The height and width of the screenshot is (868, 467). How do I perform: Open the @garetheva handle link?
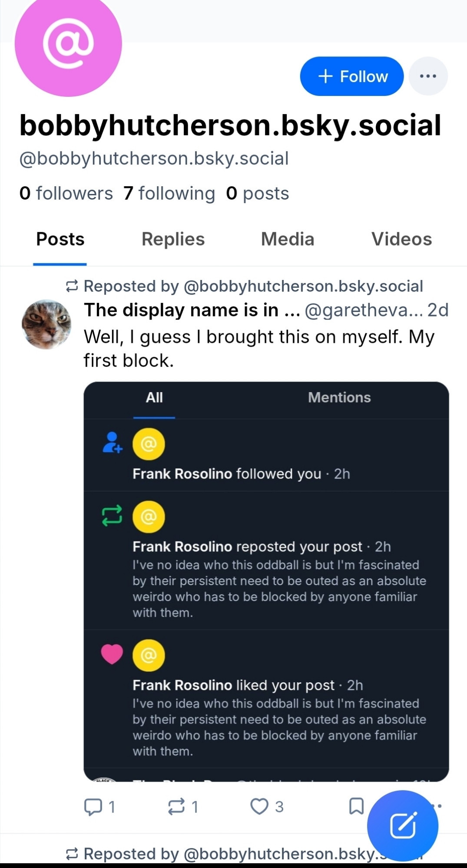[x=364, y=310]
